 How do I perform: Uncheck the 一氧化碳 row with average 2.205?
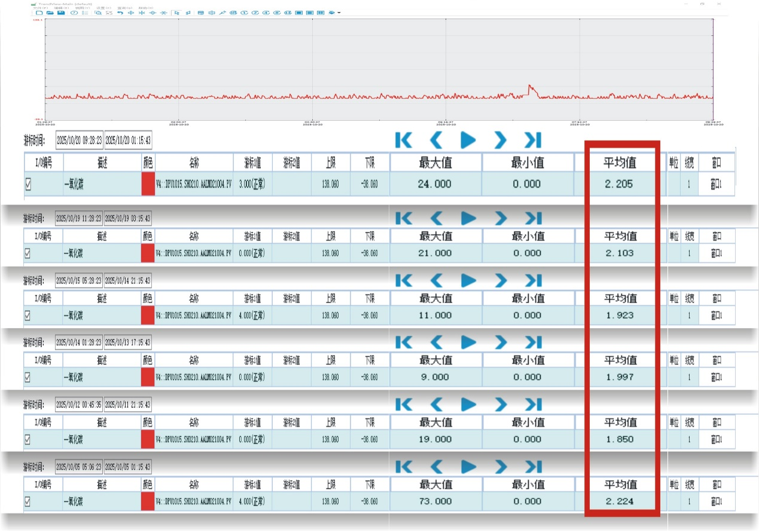tap(28, 185)
